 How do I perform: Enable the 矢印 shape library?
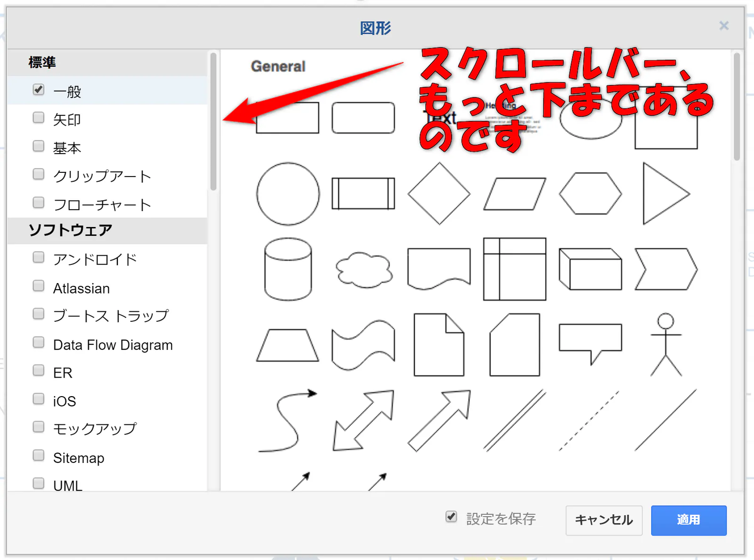coord(39,118)
